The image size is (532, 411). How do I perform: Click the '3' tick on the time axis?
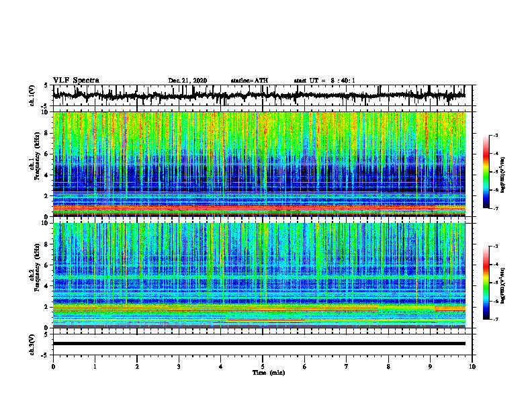[x=179, y=367]
